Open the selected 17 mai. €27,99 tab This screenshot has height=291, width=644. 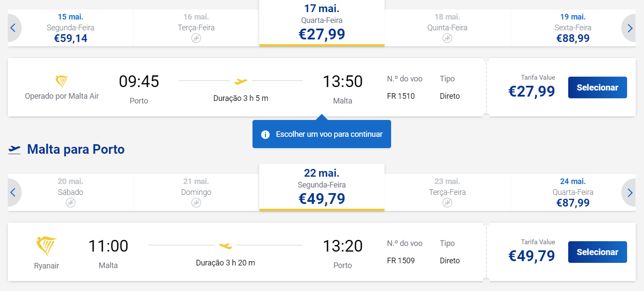coord(322,23)
